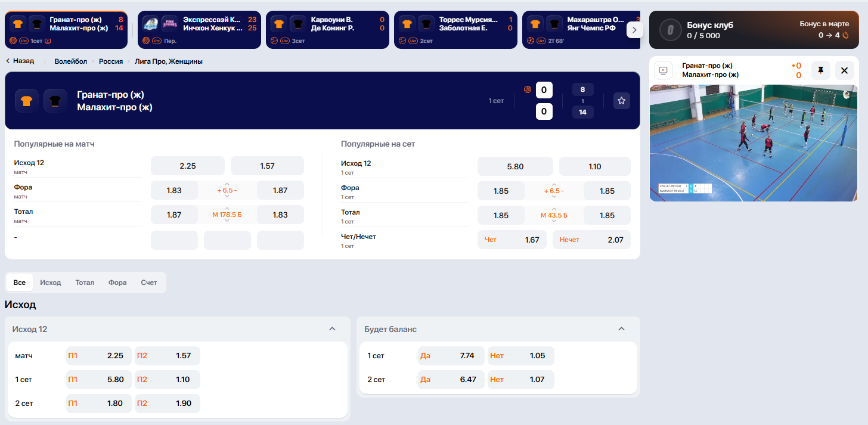Pin the live video player
The image size is (868, 425).
pyautogui.click(x=820, y=70)
